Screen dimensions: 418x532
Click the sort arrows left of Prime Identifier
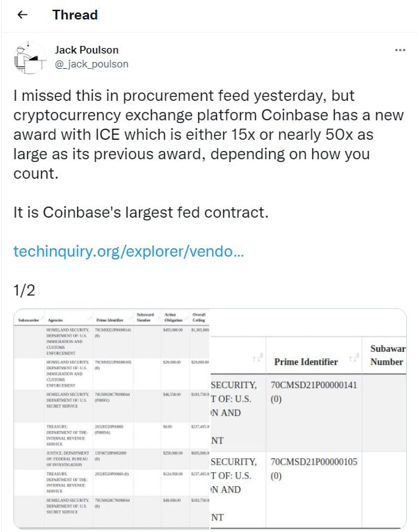click(258, 358)
